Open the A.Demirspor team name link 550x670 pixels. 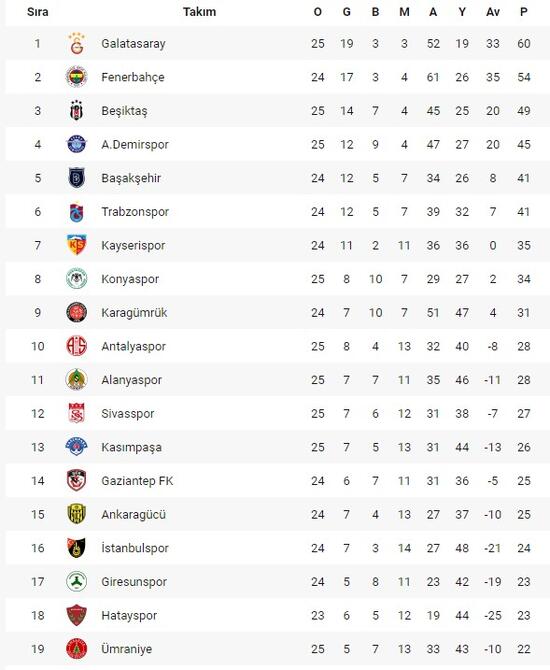tap(135, 144)
